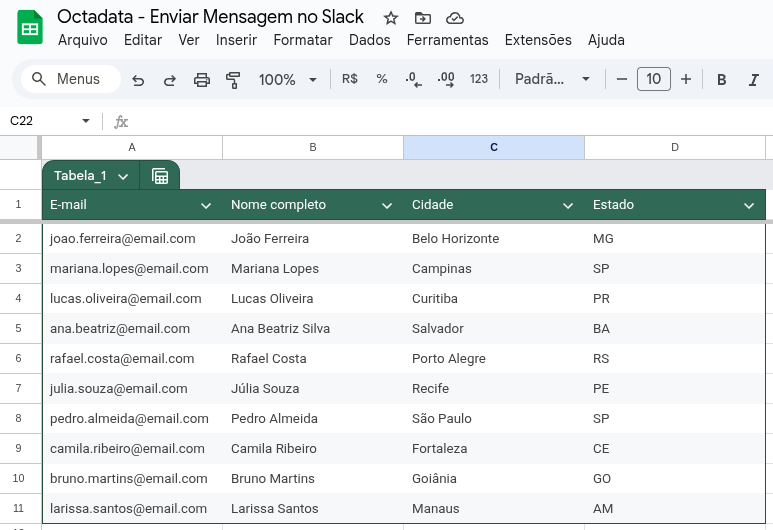Image resolution: width=773 pixels, height=530 pixels.
Task: Open the 123 more number formats
Action: click(x=478, y=79)
